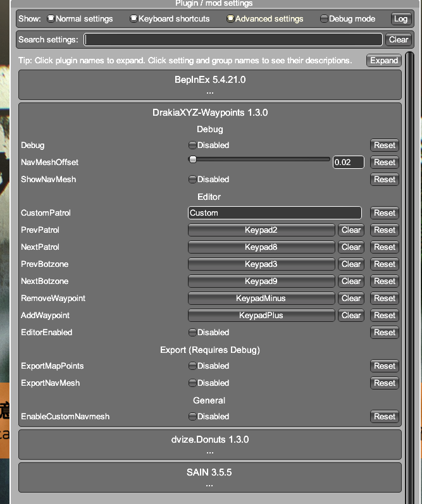Image resolution: width=422 pixels, height=504 pixels.
Task: Enable the Debug mode checkbox
Action: tap(325, 19)
